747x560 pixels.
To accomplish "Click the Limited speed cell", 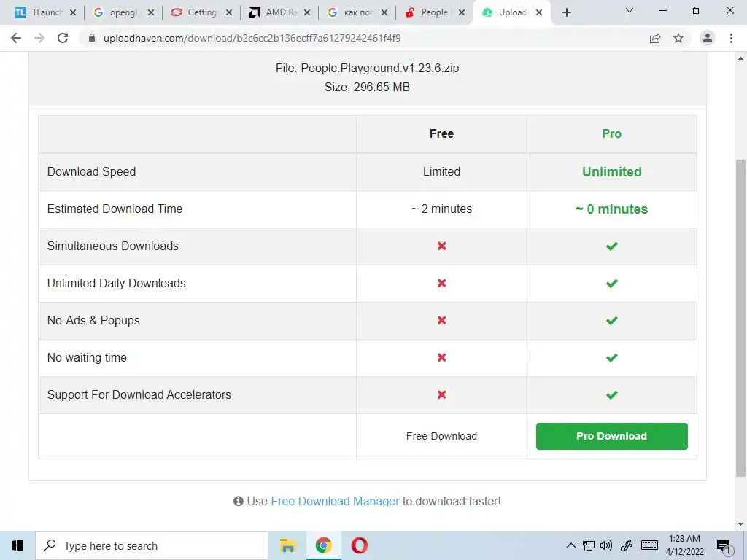I will [441, 171].
